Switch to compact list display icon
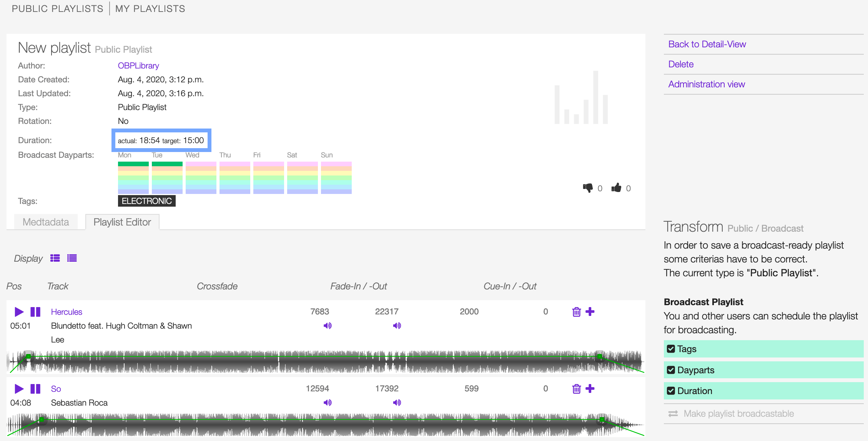 [72, 258]
